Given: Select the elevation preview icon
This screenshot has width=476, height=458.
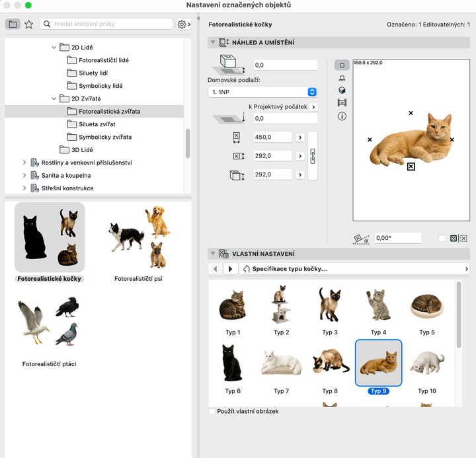Looking at the screenshot, I should click(x=342, y=78).
